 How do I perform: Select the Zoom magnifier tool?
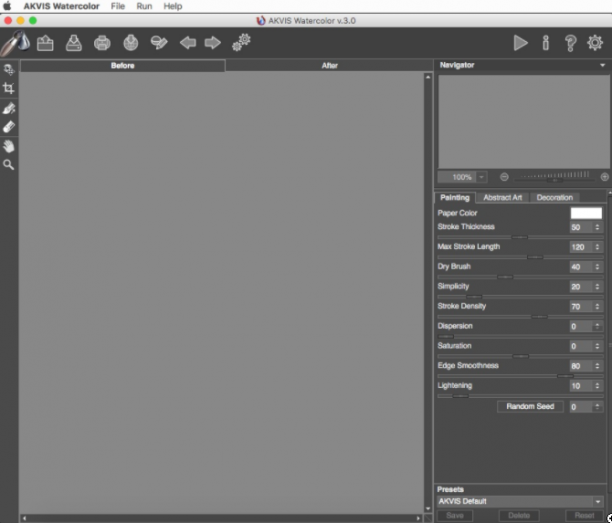9,165
